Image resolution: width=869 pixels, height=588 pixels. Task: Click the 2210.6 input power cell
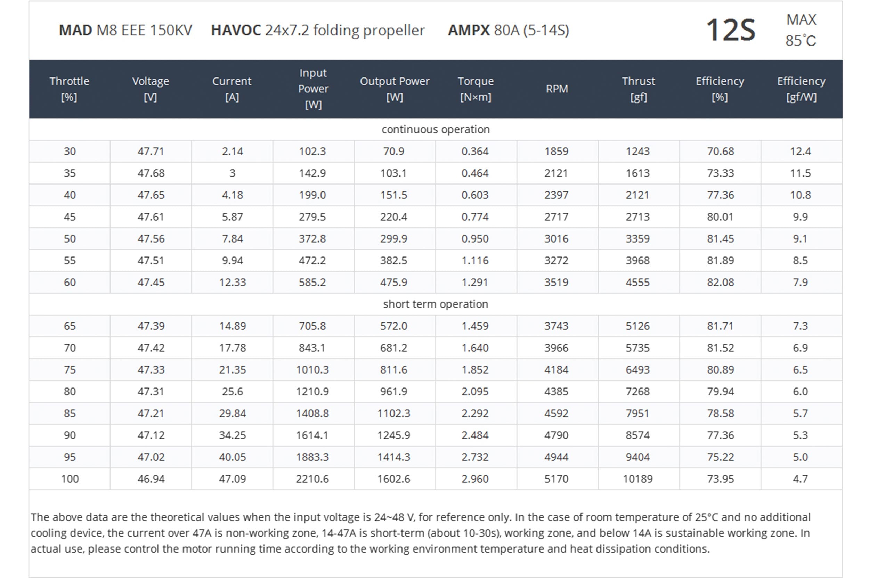[x=312, y=479]
